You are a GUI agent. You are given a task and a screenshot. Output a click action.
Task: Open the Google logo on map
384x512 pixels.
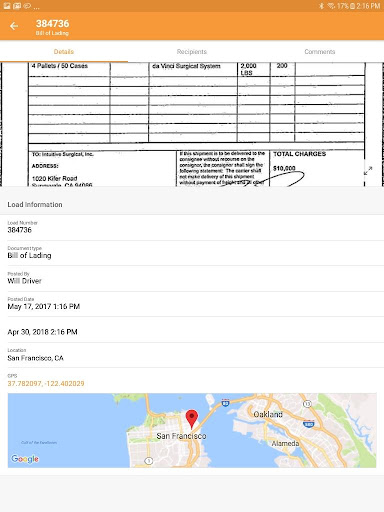coord(25,459)
